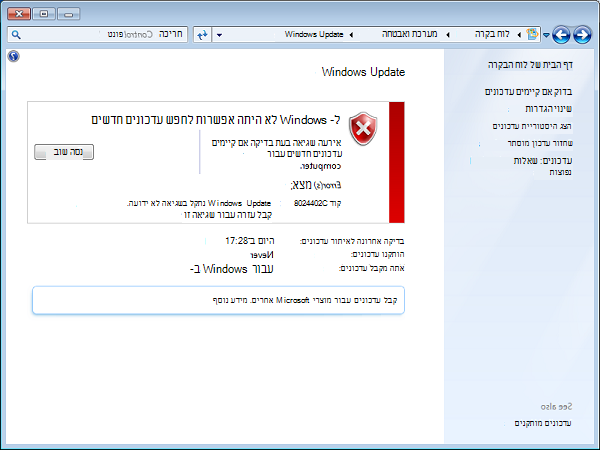This screenshot has width=600, height=450.
Task: Open עדכונים מותקנים link under See also
Action: 543,423
